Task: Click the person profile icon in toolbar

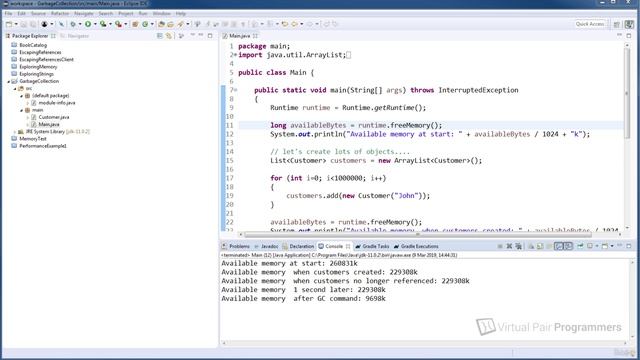Action: (44, 24)
